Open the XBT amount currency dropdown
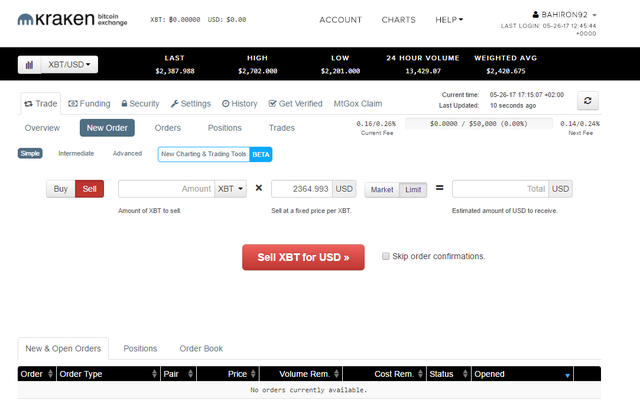 (x=230, y=189)
